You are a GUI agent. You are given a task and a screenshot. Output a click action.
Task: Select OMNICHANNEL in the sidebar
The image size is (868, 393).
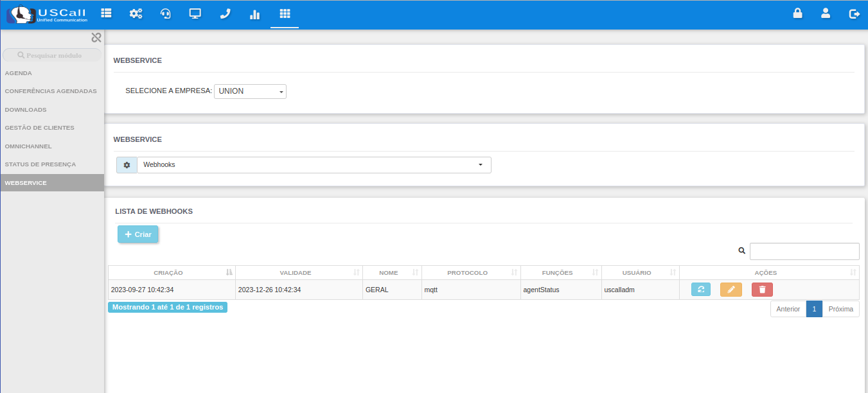click(x=52, y=146)
